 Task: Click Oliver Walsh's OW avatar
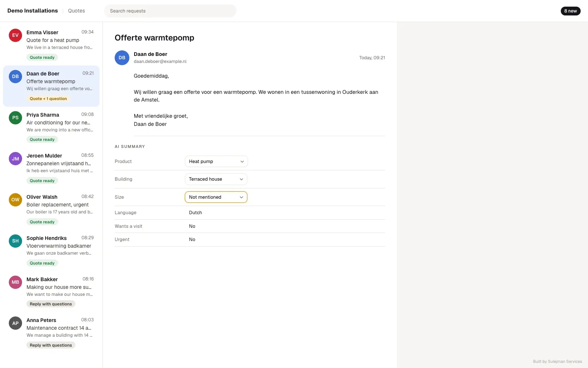point(15,200)
